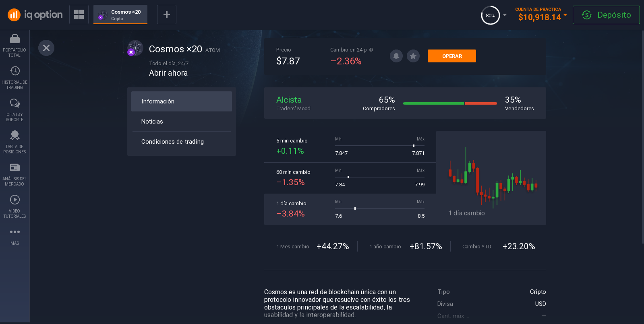
Task: Open Portafolio Total from the sidebar
Action: click(14, 45)
